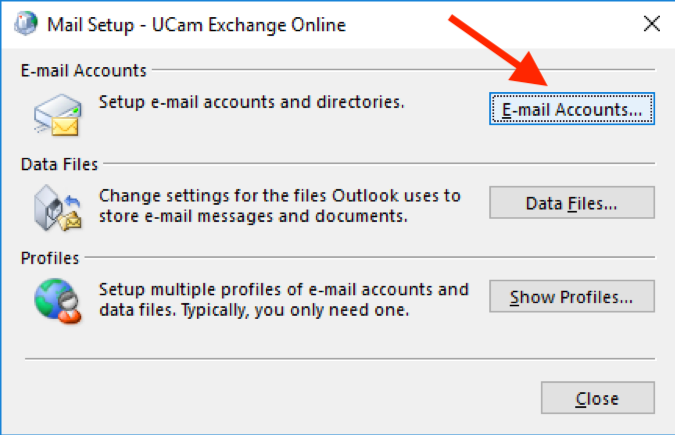
Task: Click the separator line beside Profiles heading
Action: pos(370,257)
